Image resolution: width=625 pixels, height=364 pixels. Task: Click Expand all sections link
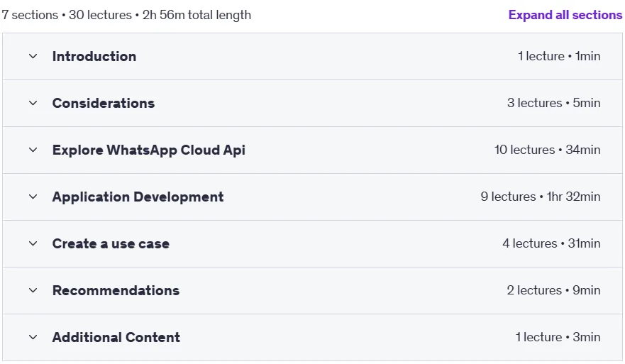(565, 15)
